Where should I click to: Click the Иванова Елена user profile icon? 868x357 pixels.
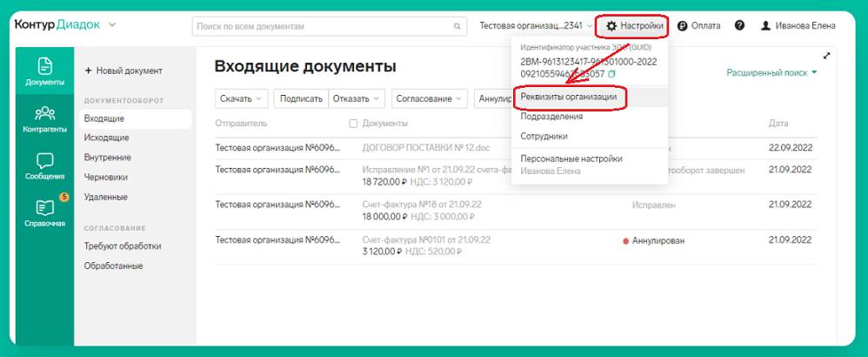point(765,25)
